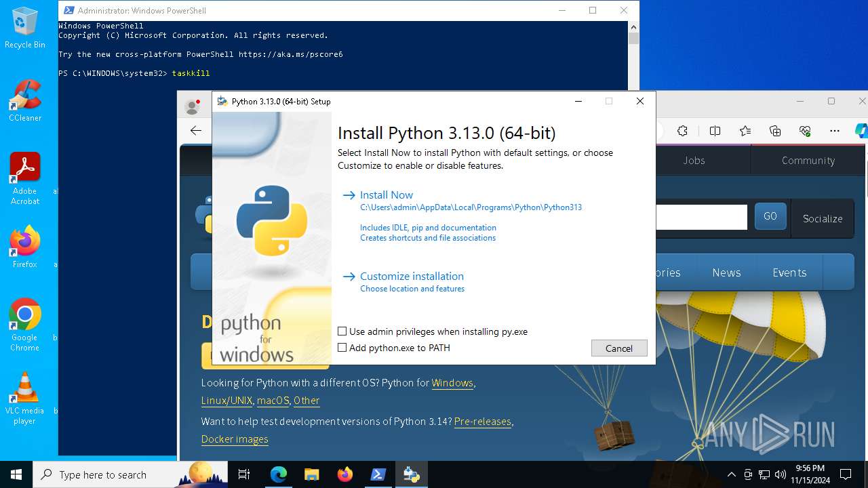This screenshot has height=488, width=868.
Task: Open the Events menu on python.org
Action: click(789, 272)
